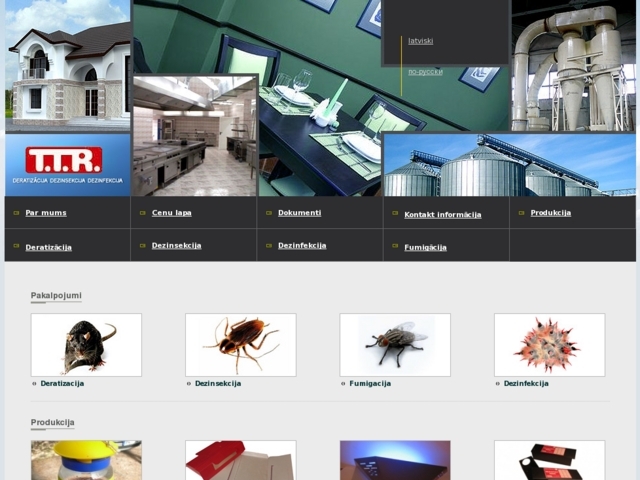640x480 pixels.
Task: Select Fumigācija in navigation bar
Action: (425, 247)
